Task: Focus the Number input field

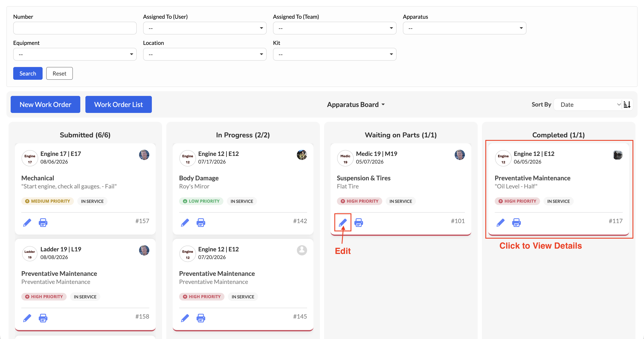Action: click(75, 28)
